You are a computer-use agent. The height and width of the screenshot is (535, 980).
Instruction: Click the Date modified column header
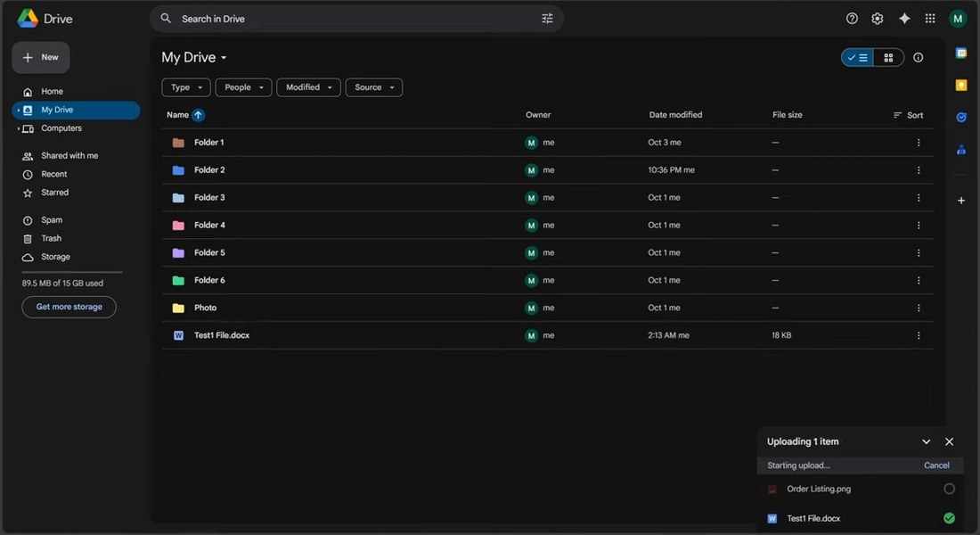(675, 115)
